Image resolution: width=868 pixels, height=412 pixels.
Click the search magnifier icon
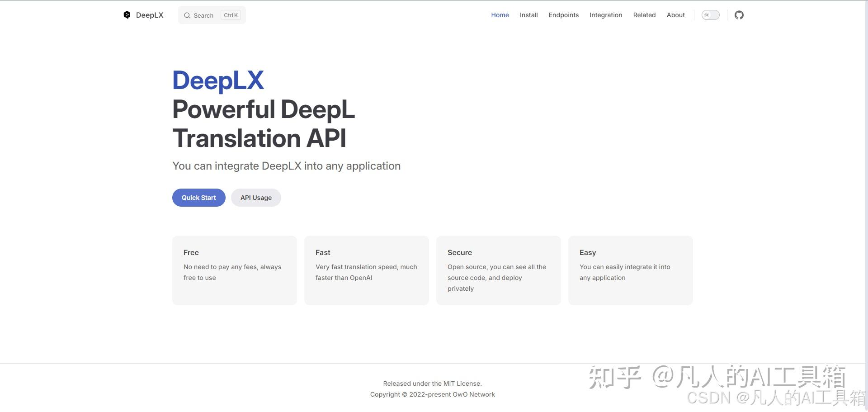(187, 15)
